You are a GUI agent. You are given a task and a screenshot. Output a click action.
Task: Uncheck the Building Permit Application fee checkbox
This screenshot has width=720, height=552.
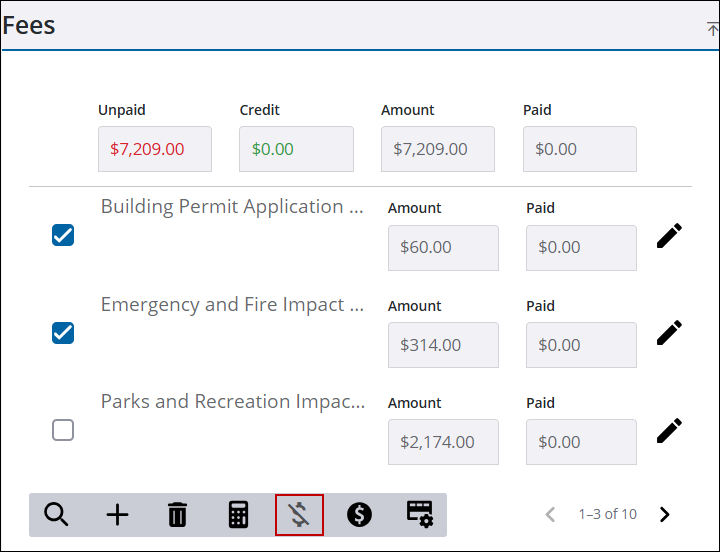(63, 236)
